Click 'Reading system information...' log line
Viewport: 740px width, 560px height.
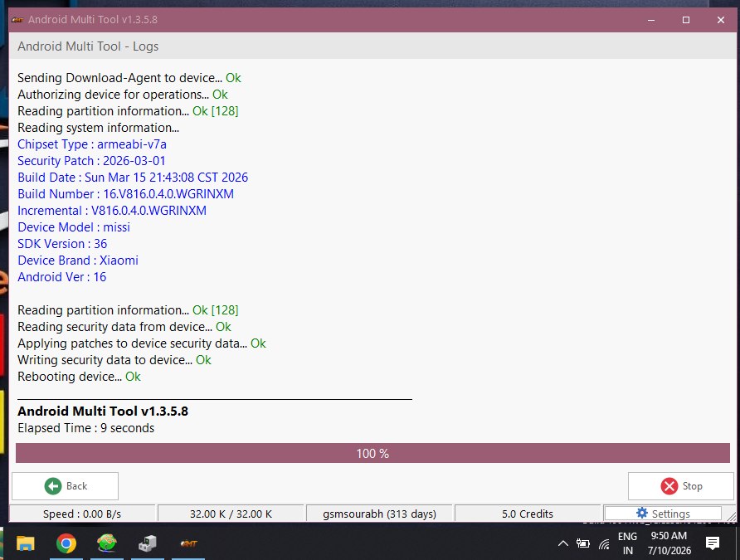[98, 128]
